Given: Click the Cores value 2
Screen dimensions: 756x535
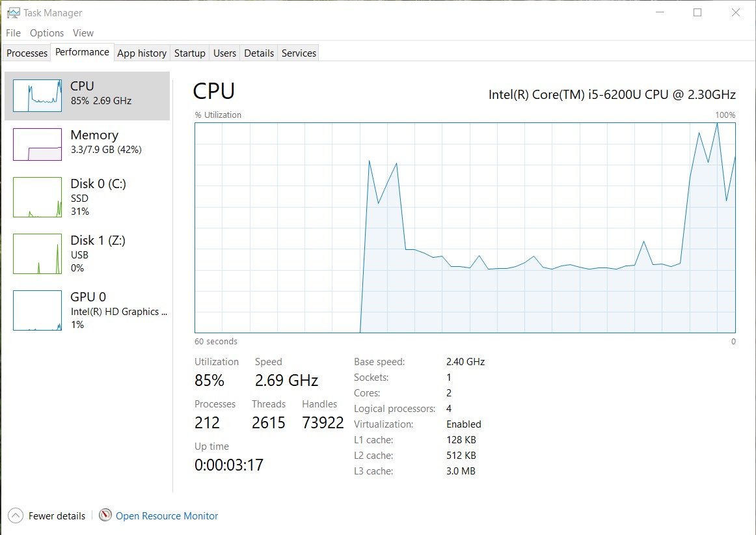Looking at the screenshot, I should coord(449,392).
